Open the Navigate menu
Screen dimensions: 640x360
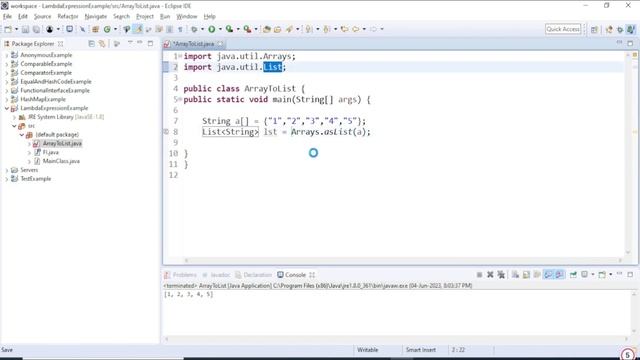point(96,16)
